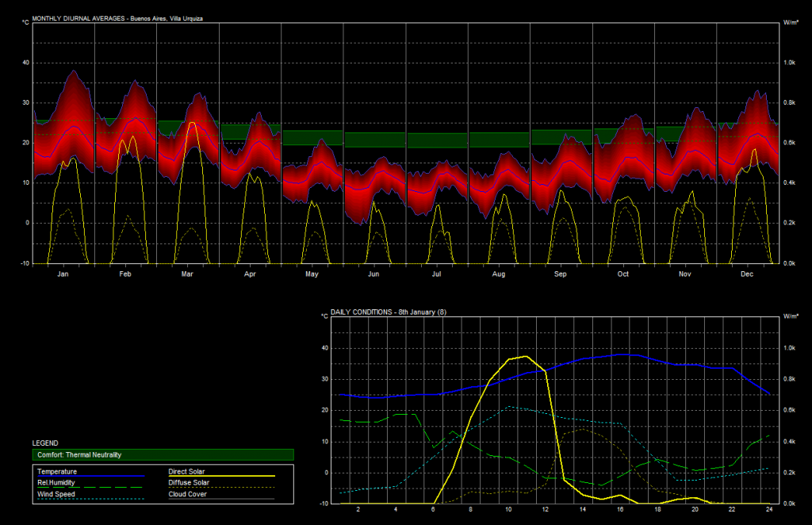Click the Dec month label
Screen dimensions: 812x525
point(747,274)
